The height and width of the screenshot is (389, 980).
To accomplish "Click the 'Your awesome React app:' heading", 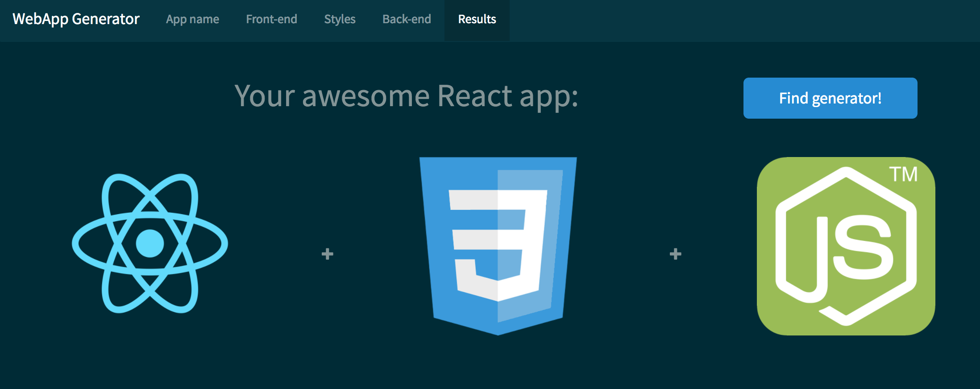I will point(406,96).
